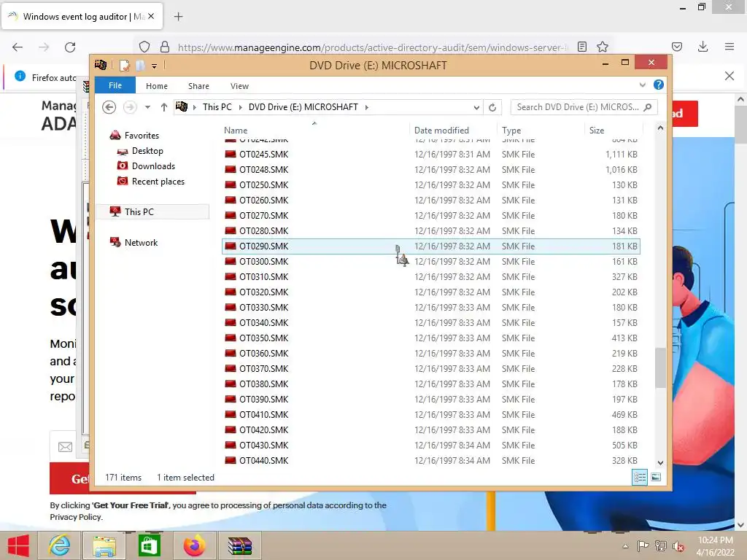The width and height of the screenshot is (747, 560).
Task: Bookmark this page with Firefox star
Action: coord(602,47)
